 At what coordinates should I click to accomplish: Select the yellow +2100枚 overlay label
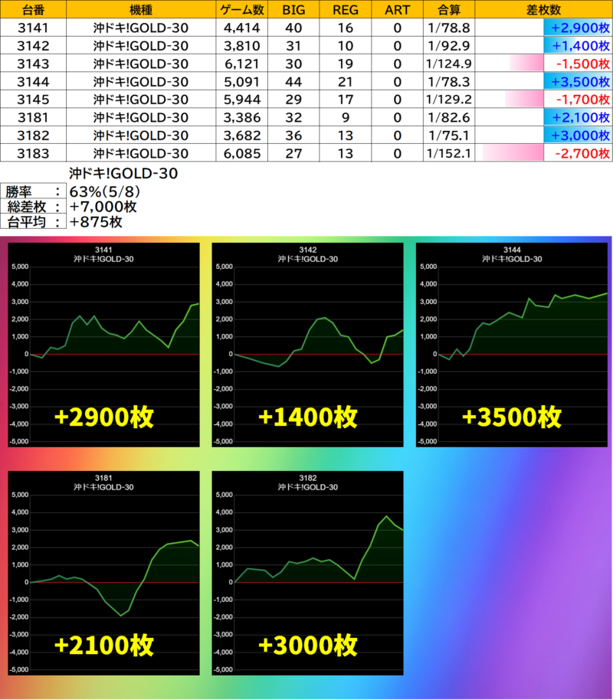(103, 645)
